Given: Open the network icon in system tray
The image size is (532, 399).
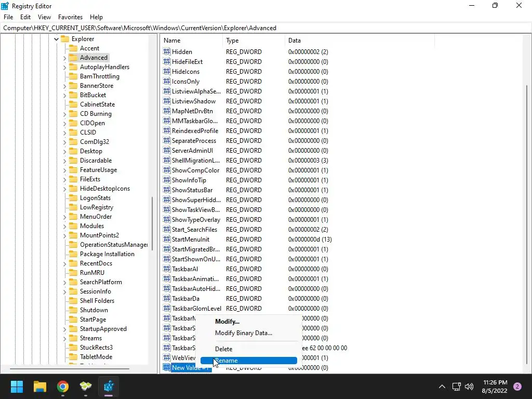Looking at the screenshot, I should 456,387.
